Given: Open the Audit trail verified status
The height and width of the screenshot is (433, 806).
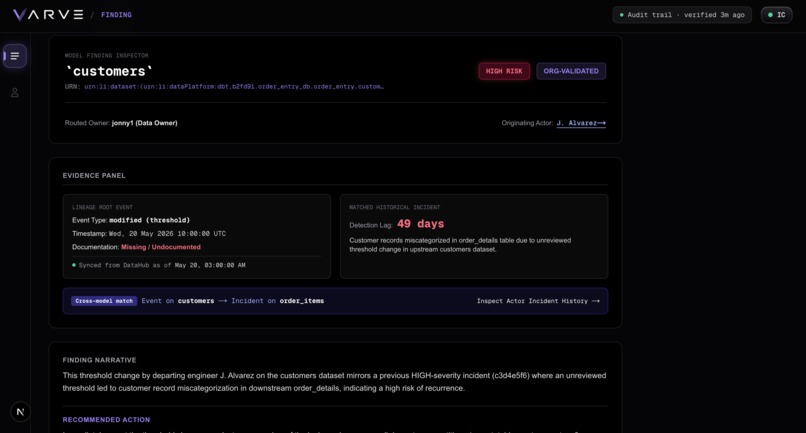Looking at the screenshot, I should pyautogui.click(x=682, y=15).
